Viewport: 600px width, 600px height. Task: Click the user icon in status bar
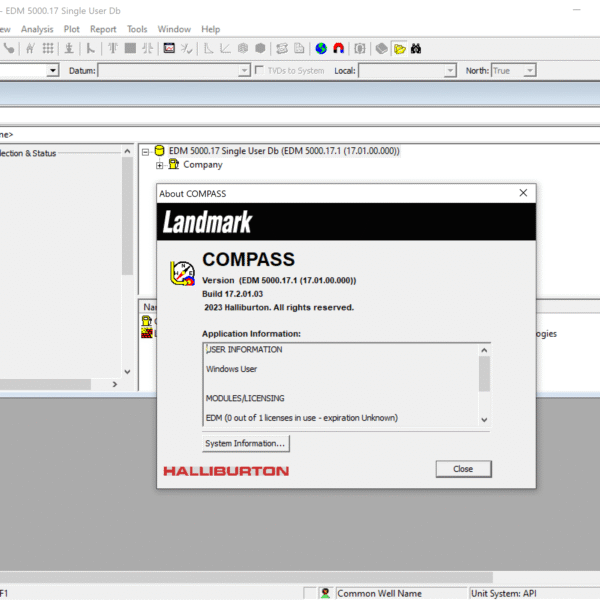[325, 593]
